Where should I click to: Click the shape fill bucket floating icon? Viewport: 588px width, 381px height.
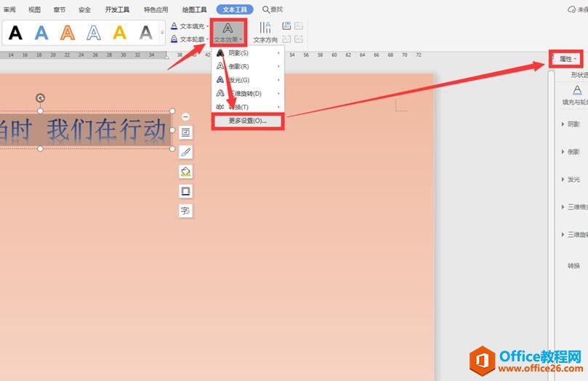(185, 172)
